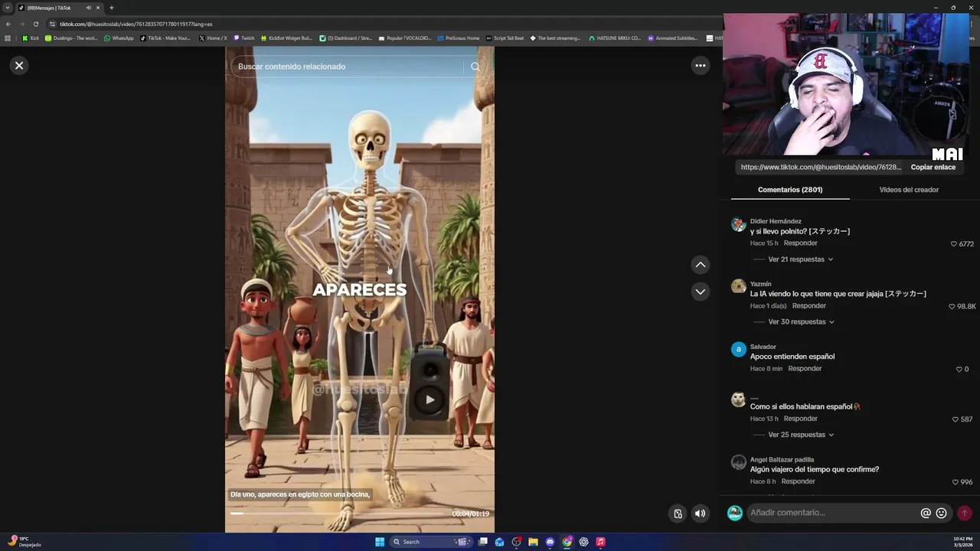Open the 'Home / X' bookmark
The width and height of the screenshot is (980, 551).
click(213, 38)
